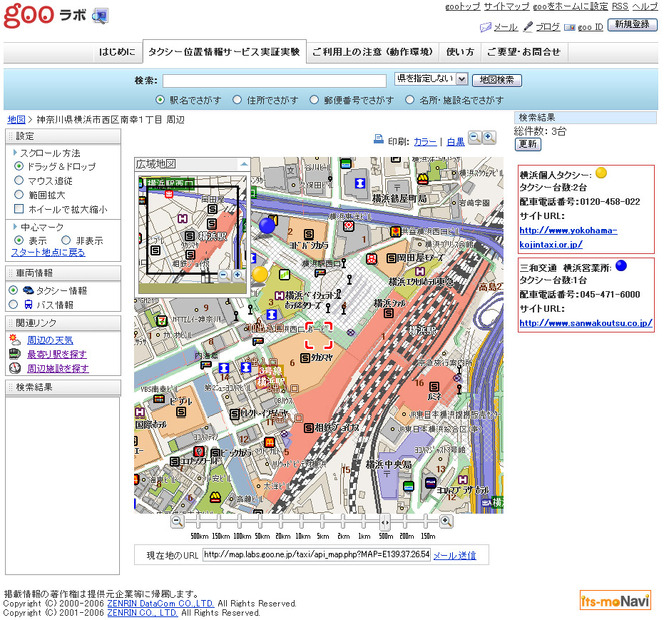Click zoom-in magnifier above the map

tap(489, 137)
